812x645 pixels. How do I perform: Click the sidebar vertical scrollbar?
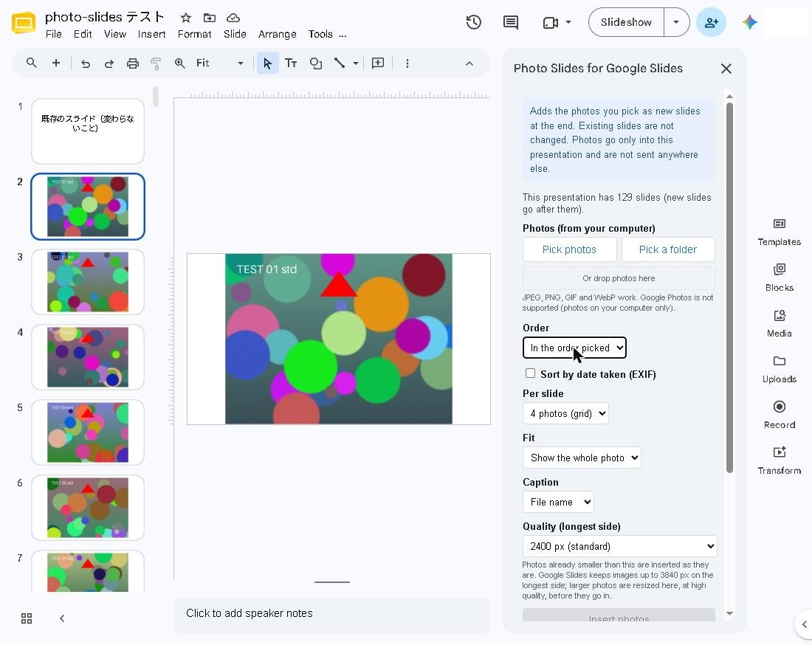(x=729, y=287)
